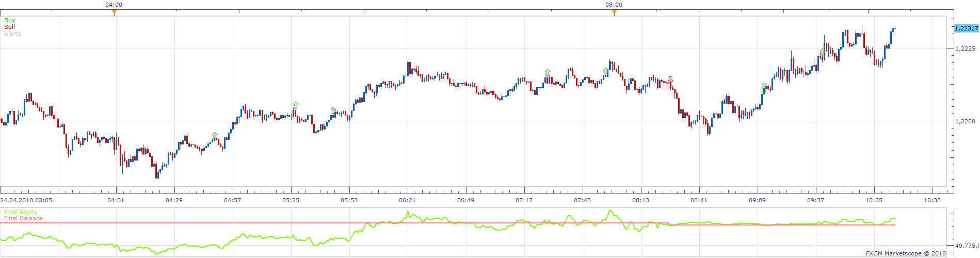980x258 pixels.
Task: Select the pink sell arrow marker near 08:27
Action: 670,79
